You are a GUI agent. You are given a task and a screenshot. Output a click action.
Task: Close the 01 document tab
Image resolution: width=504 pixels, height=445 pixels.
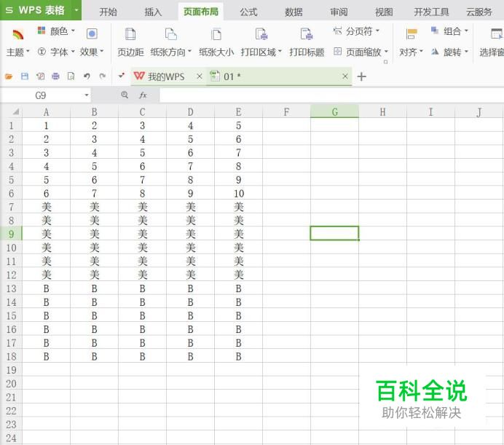click(x=345, y=76)
